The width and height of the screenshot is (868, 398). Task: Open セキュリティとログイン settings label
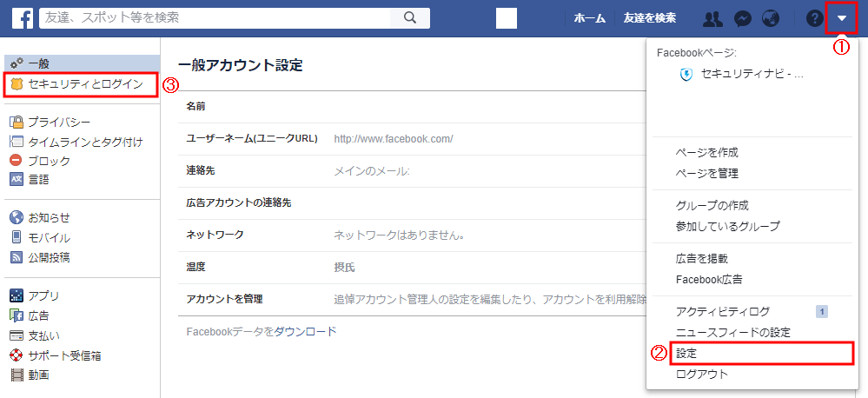pos(85,84)
